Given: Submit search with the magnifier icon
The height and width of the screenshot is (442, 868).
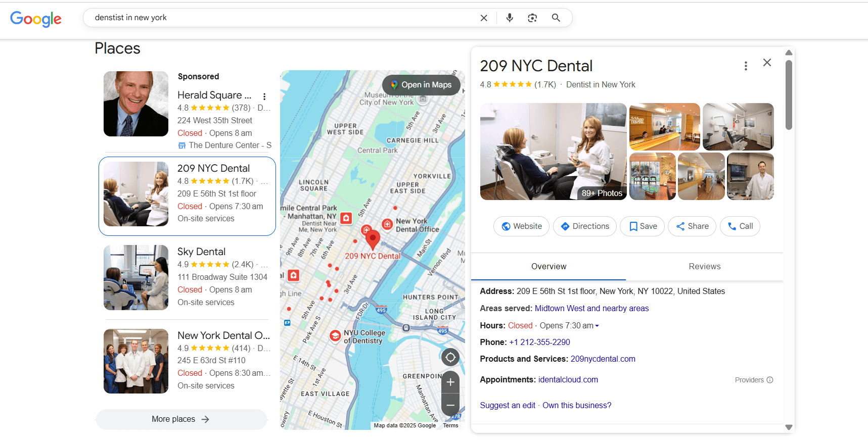Looking at the screenshot, I should (556, 18).
